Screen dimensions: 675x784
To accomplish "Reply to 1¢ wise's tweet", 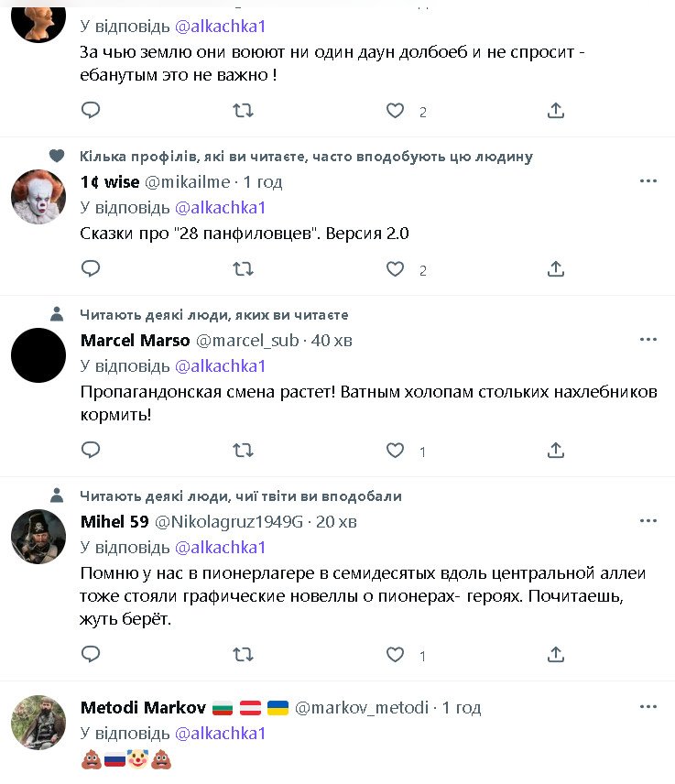I will click(x=91, y=269).
